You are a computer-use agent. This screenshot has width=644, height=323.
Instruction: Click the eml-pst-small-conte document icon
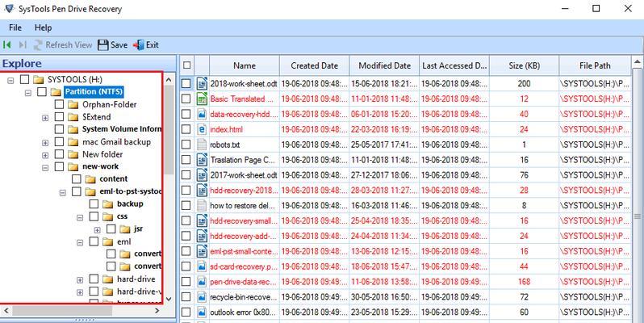202,251
